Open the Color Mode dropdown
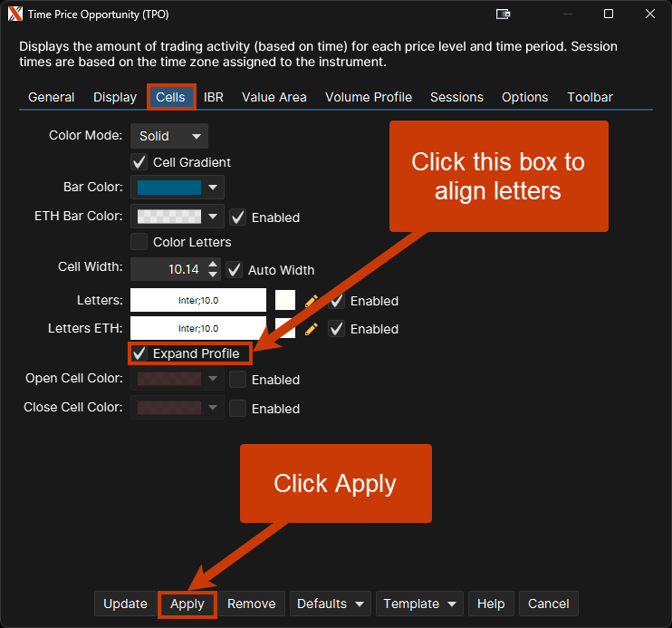The width and height of the screenshot is (672, 628). (169, 136)
